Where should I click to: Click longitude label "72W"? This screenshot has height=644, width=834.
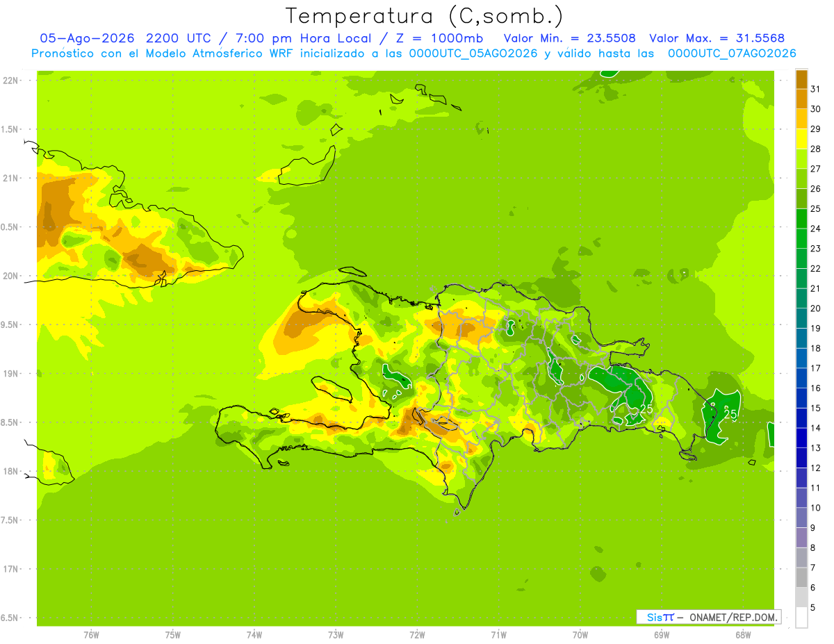tap(417, 636)
